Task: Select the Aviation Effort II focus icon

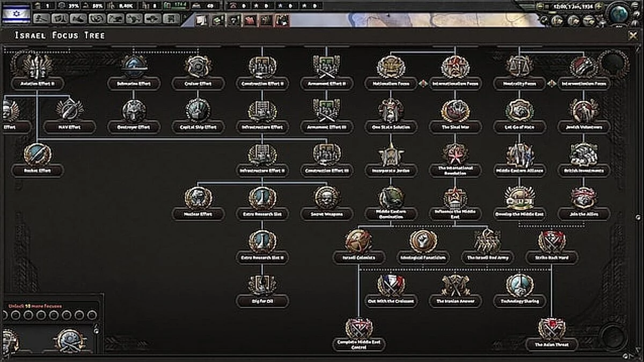Action: pyautogui.click(x=37, y=66)
